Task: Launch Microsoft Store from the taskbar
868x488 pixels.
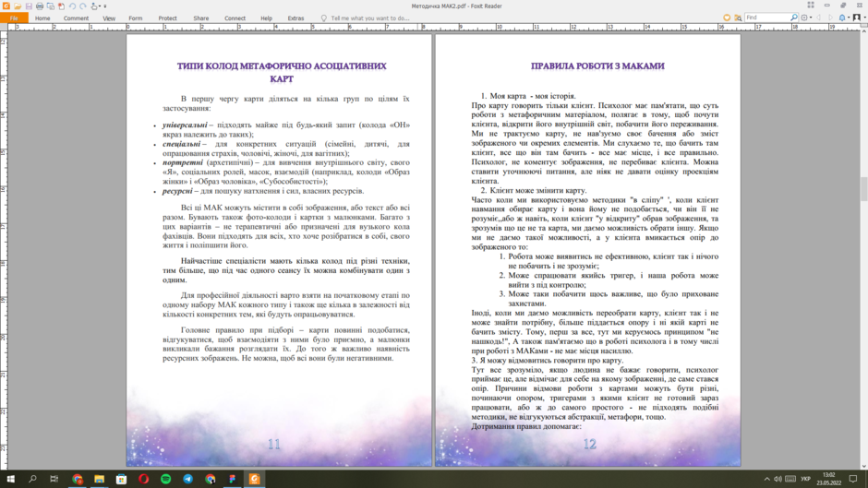Action: tap(121, 479)
